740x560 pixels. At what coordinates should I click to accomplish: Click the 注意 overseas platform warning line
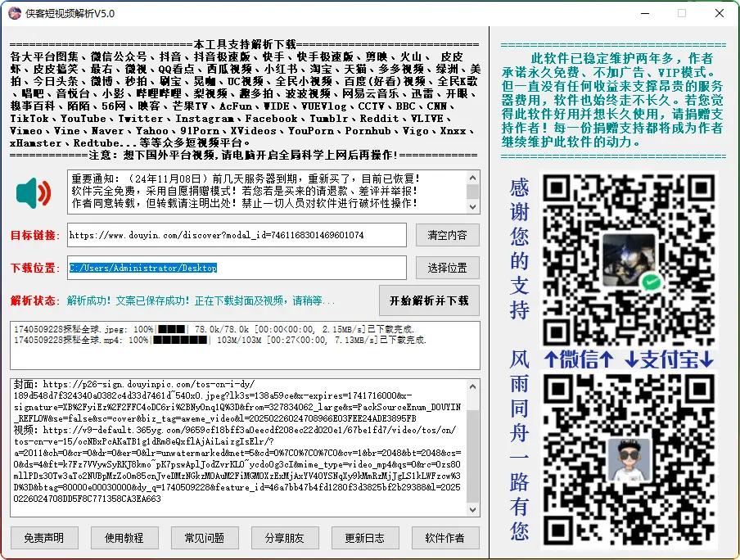coord(243,155)
